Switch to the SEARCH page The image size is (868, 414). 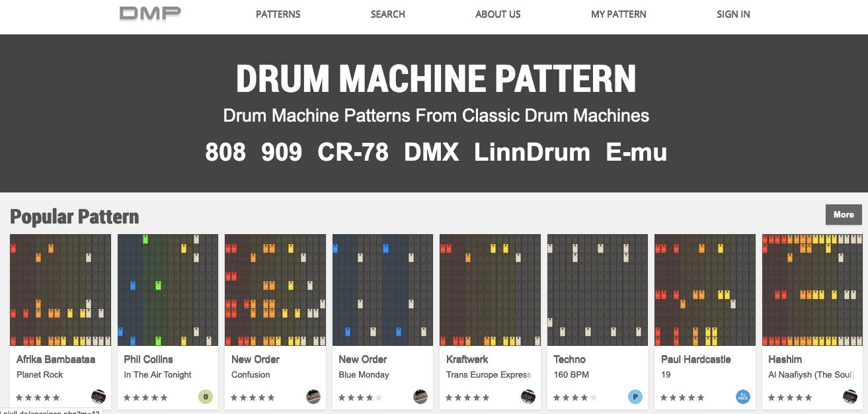click(x=387, y=14)
